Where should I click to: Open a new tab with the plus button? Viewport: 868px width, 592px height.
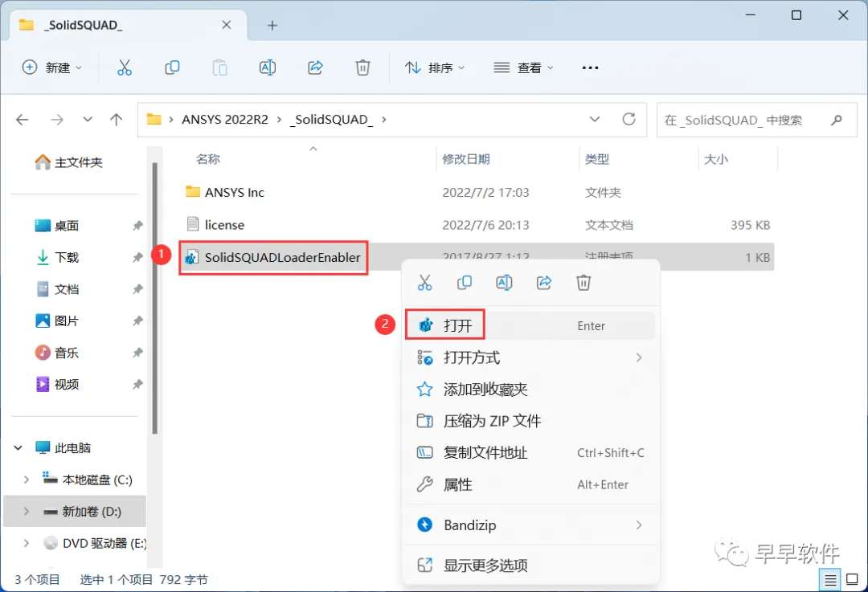tap(272, 26)
